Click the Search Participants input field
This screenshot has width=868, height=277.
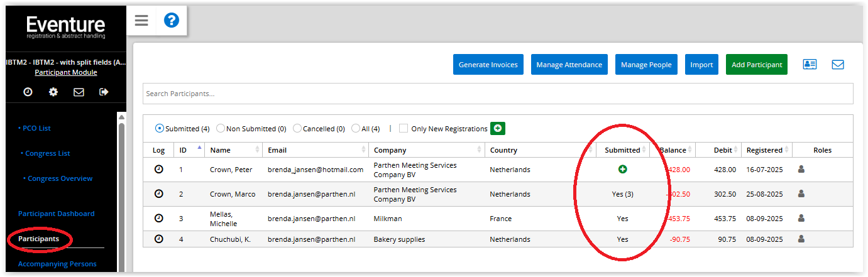[x=497, y=94]
